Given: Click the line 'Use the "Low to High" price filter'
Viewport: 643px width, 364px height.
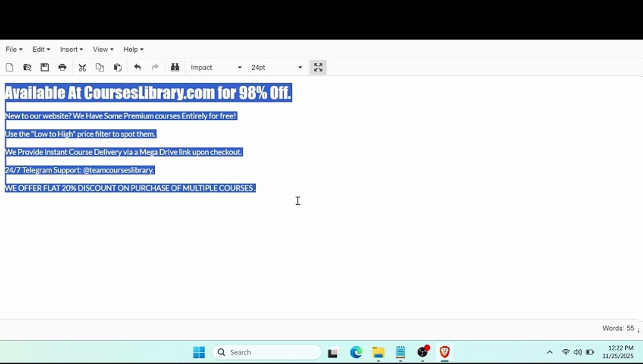Looking at the screenshot, I should [80, 134].
